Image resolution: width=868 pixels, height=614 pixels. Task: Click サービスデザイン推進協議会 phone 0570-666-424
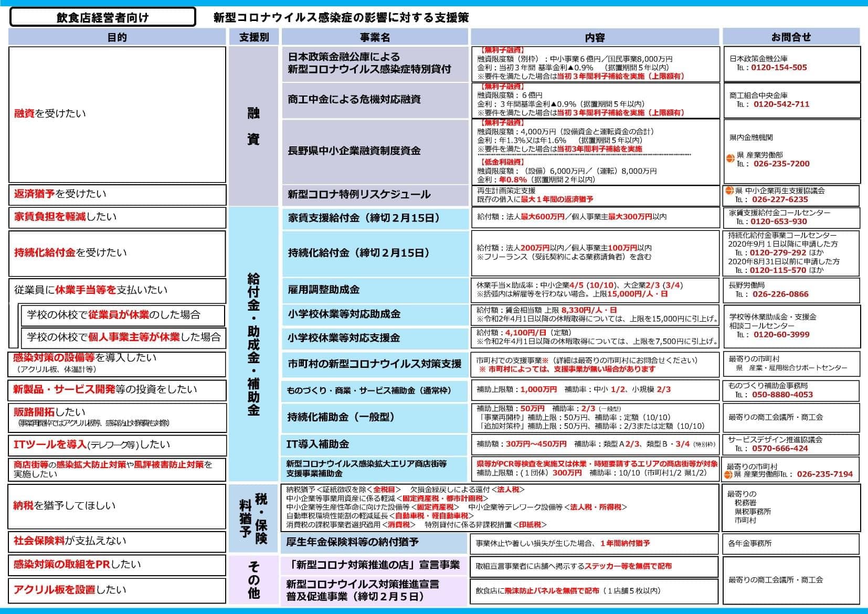[780, 449]
